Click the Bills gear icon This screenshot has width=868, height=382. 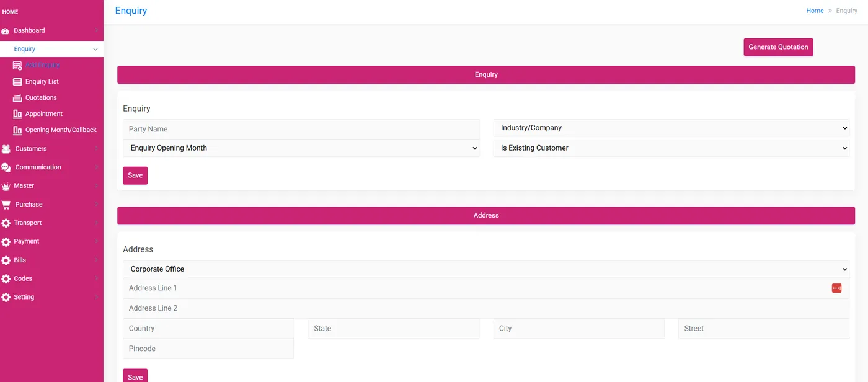click(x=6, y=260)
